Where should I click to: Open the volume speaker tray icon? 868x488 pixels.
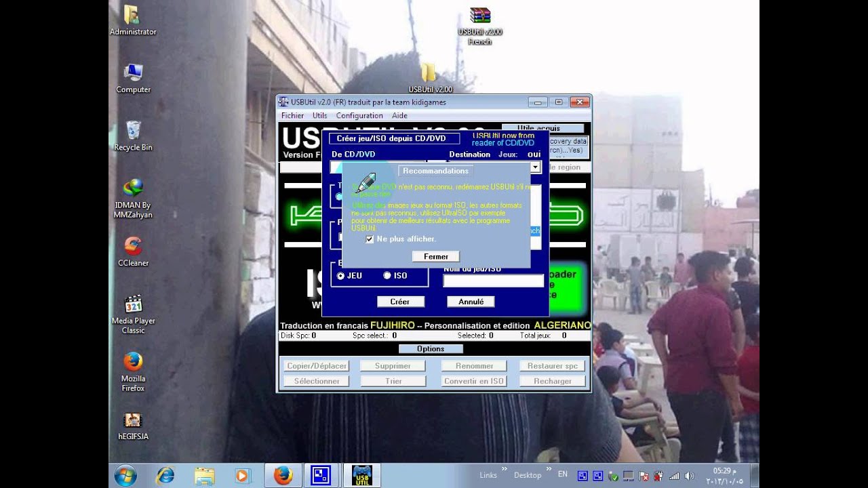(690, 476)
